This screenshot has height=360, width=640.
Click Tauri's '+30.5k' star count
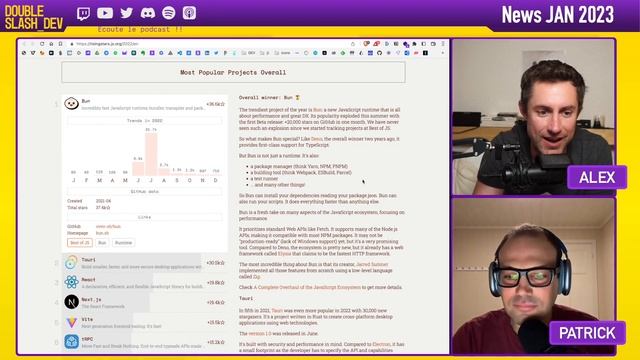point(216,263)
